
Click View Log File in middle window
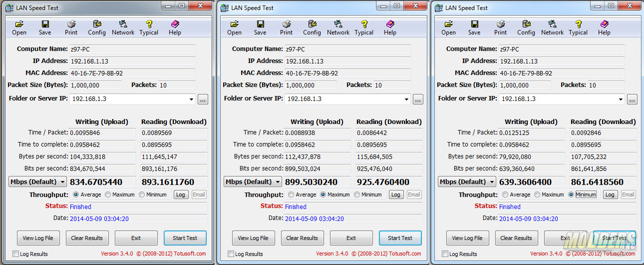pyautogui.click(x=253, y=238)
